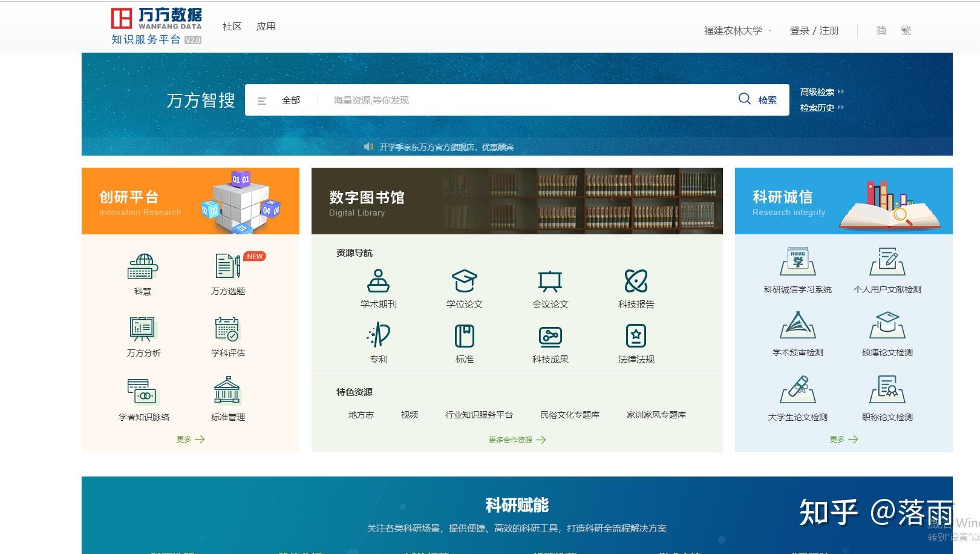Screen dimensions: 980x554
Task: Select the 会议论文 presentation board icon
Action: pyautogui.click(x=550, y=281)
